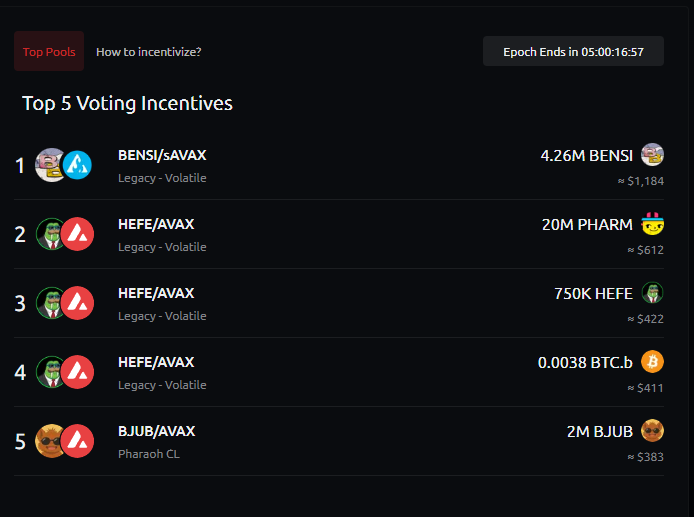Click the Pharaoh CL pool type label
The width and height of the screenshot is (694, 517).
[x=149, y=454]
